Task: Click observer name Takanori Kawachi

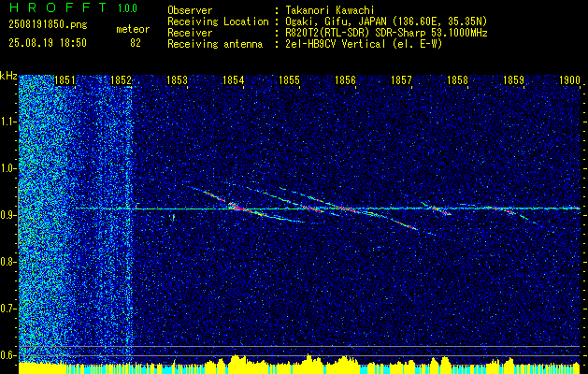Action: 329,10
